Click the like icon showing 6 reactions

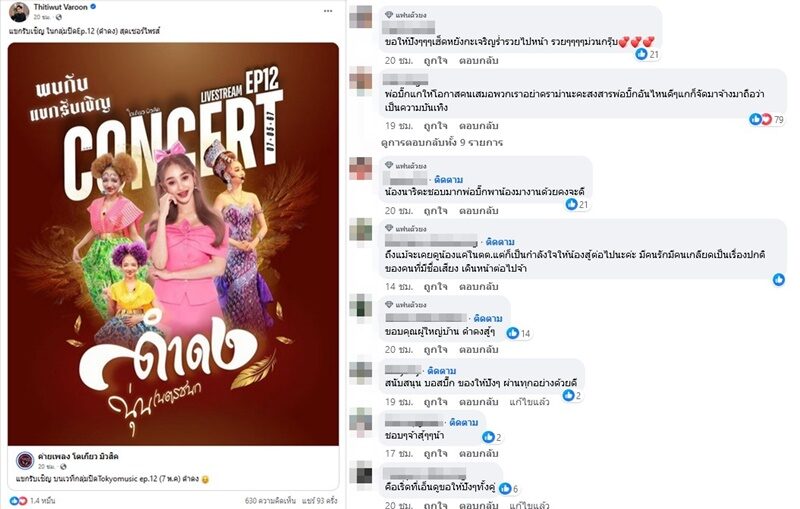[505, 489]
